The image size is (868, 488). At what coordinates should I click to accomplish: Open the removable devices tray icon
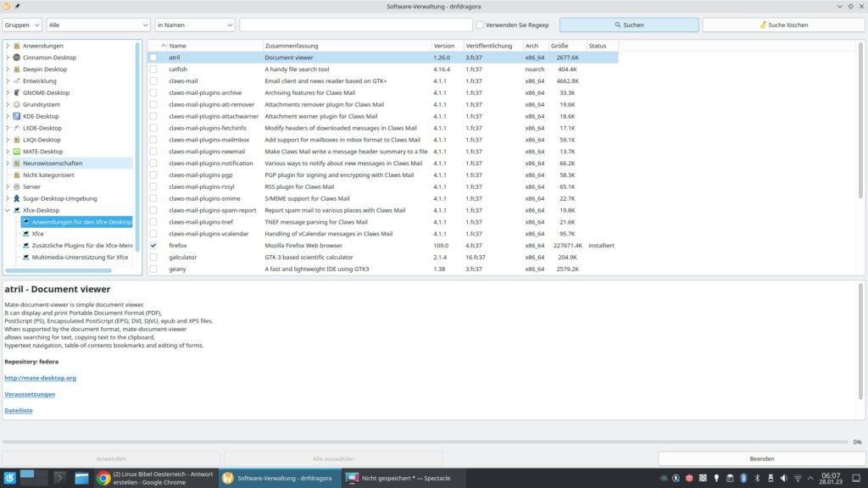pos(771,478)
